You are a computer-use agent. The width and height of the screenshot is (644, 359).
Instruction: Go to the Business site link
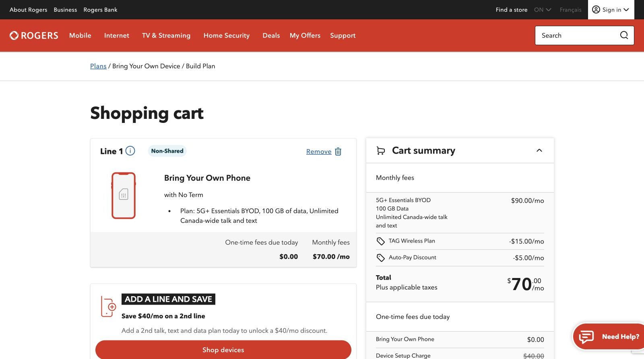(65, 10)
